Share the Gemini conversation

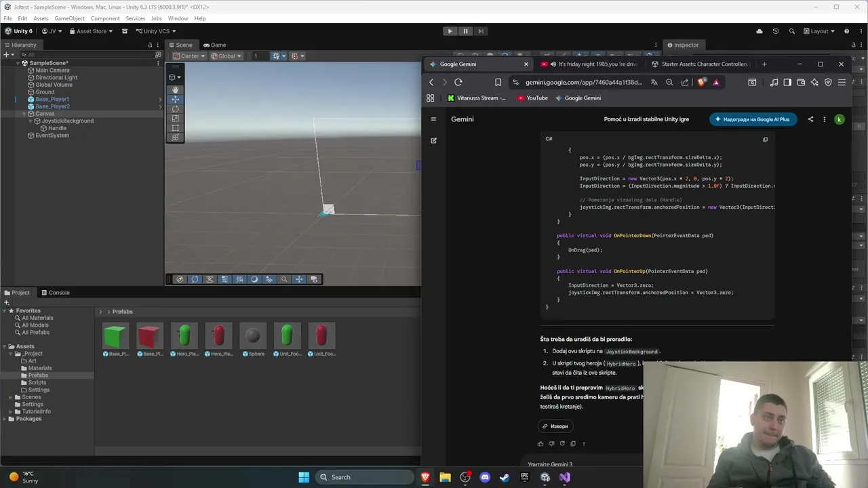point(810,119)
